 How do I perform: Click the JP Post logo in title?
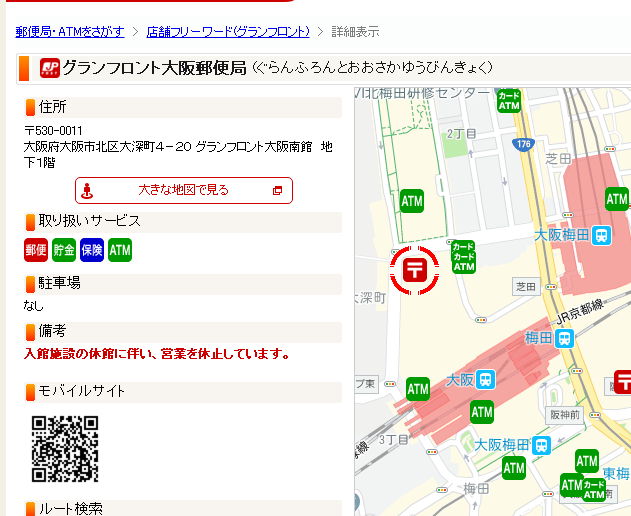point(50,68)
